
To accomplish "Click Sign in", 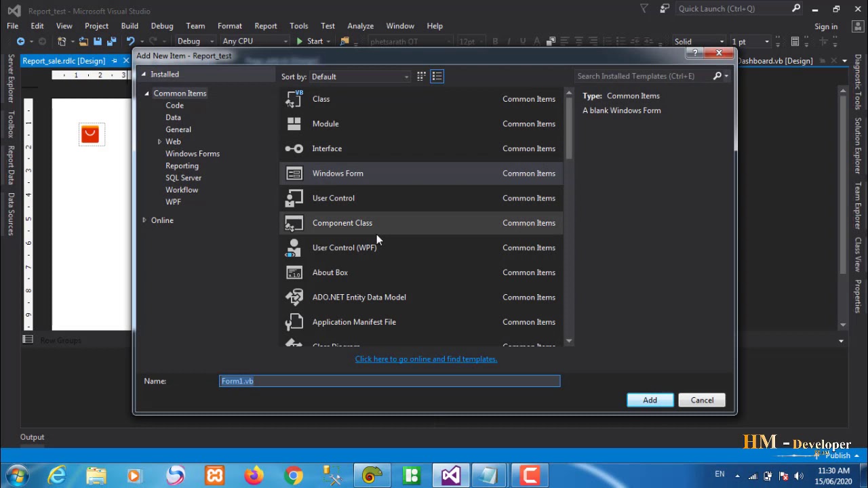I will 826,26.
